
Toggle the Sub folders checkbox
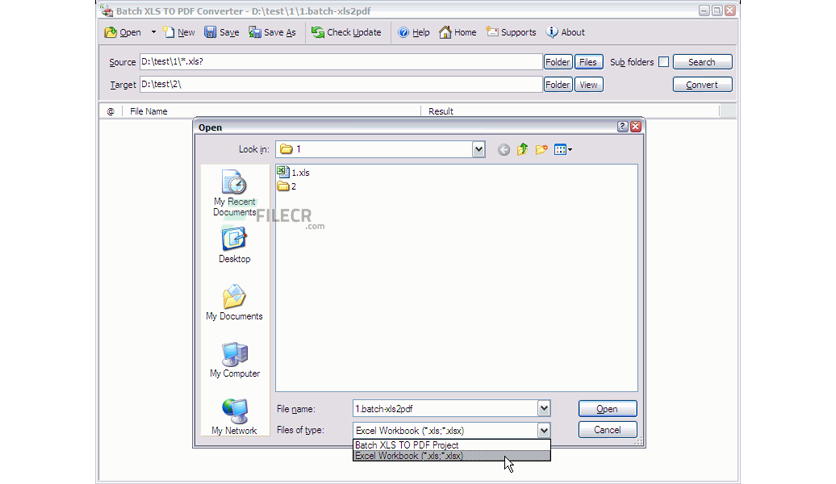pos(663,62)
